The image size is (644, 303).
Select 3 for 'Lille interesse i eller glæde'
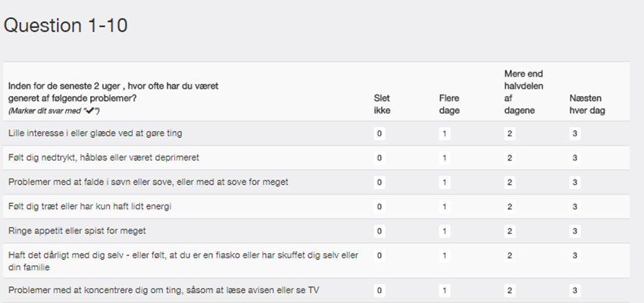point(575,134)
